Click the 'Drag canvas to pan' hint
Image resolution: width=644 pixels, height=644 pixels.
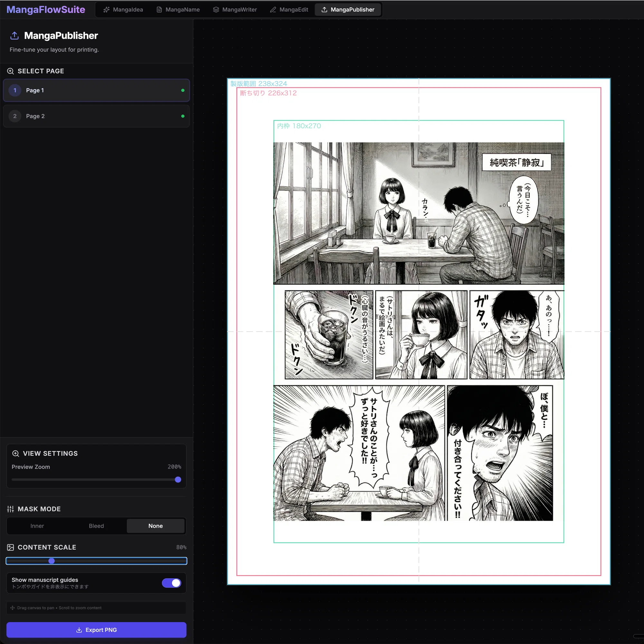59,608
